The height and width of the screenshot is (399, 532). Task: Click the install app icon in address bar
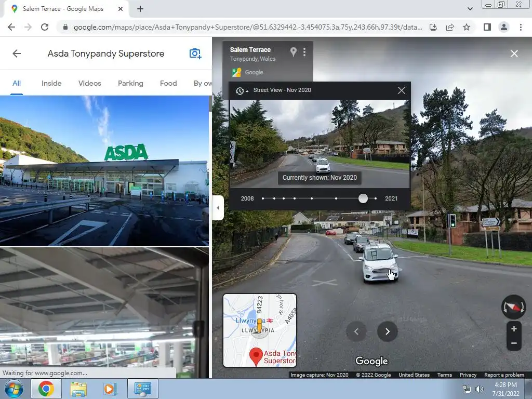pyautogui.click(x=433, y=27)
